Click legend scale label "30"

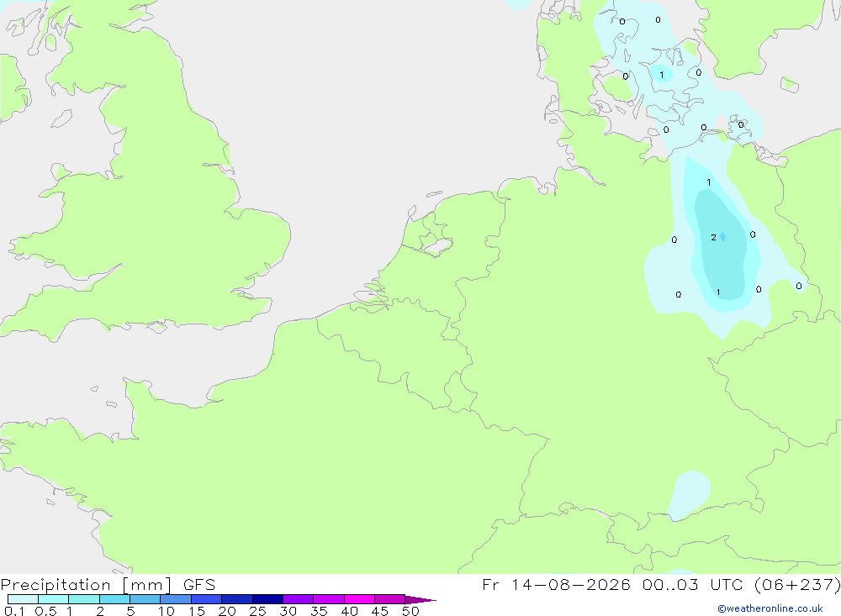pos(288,611)
